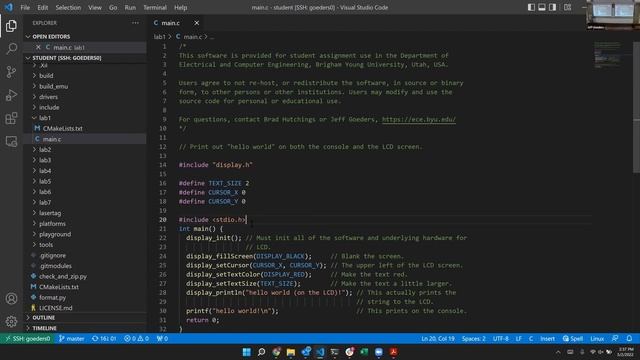Open Customize Layout icon

(x=567, y=7)
